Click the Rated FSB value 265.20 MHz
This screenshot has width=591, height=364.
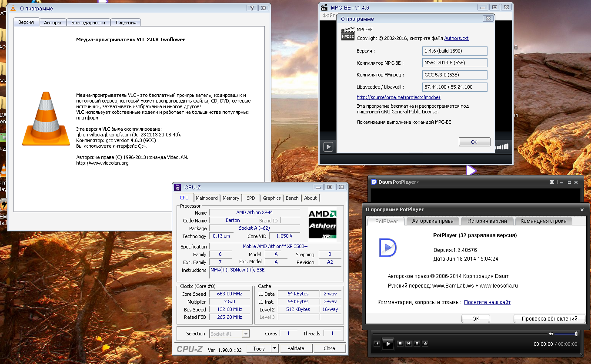point(229,317)
